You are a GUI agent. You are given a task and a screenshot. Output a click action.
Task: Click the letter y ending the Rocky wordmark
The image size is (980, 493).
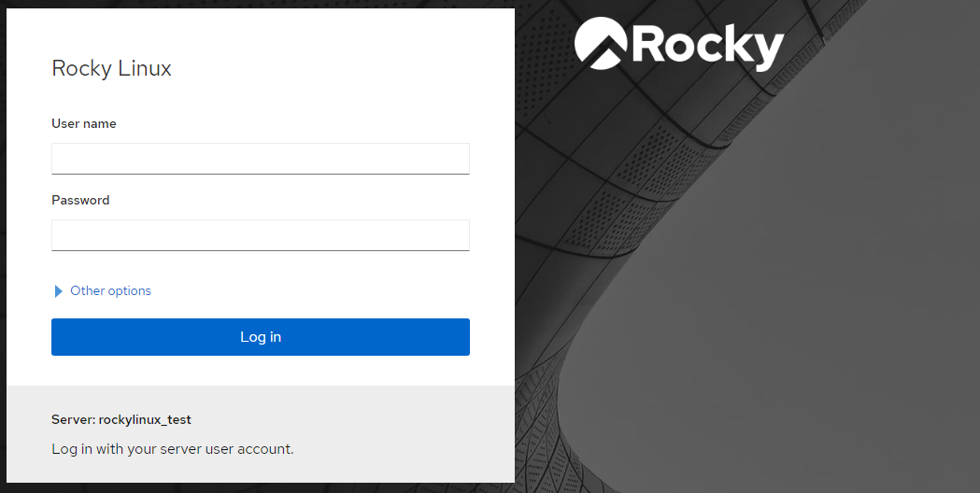point(766,51)
